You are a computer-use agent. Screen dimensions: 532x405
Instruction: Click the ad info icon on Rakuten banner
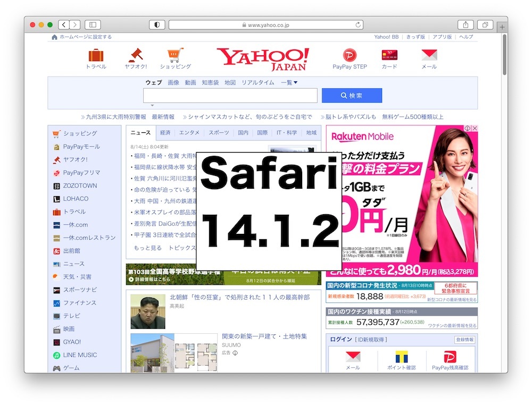pyautogui.click(x=468, y=128)
